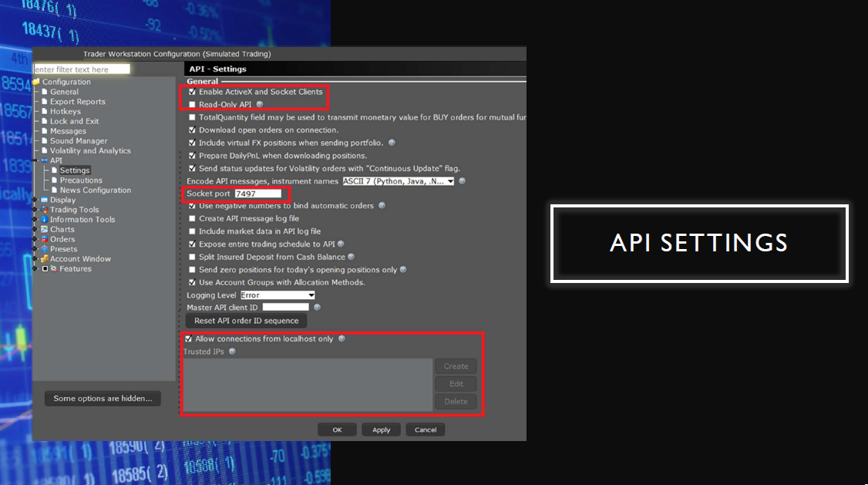Click the Trading Tools node icon
Screen dimensions: 868x485
pyautogui.click(x=44, y=210)
